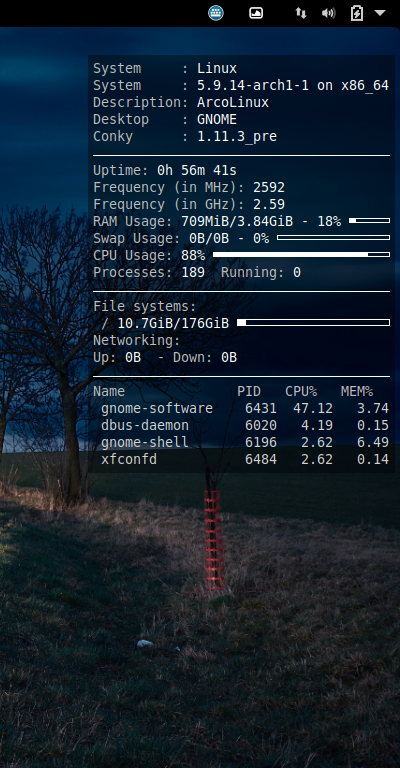Click the root file system usage bar

pos(313,322)
